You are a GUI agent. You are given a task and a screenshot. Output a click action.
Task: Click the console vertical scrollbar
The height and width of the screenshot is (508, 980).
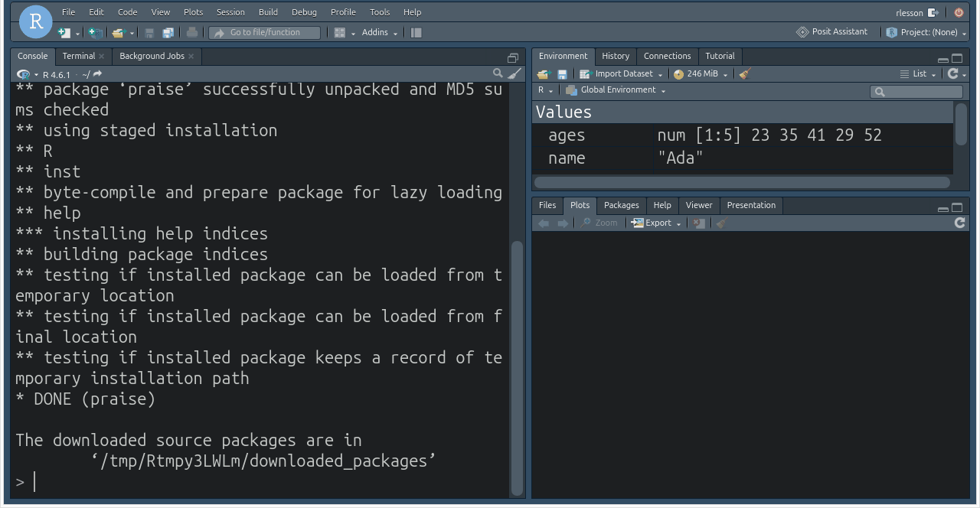tap(517, 367)
